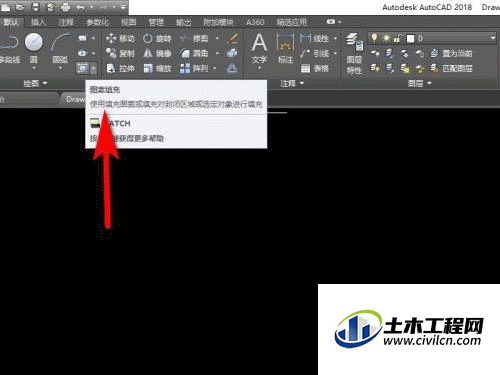Click Plot/Print in Quick Access Toolbar
Viewport: 500px width, 375px height.
click(65, 7)
